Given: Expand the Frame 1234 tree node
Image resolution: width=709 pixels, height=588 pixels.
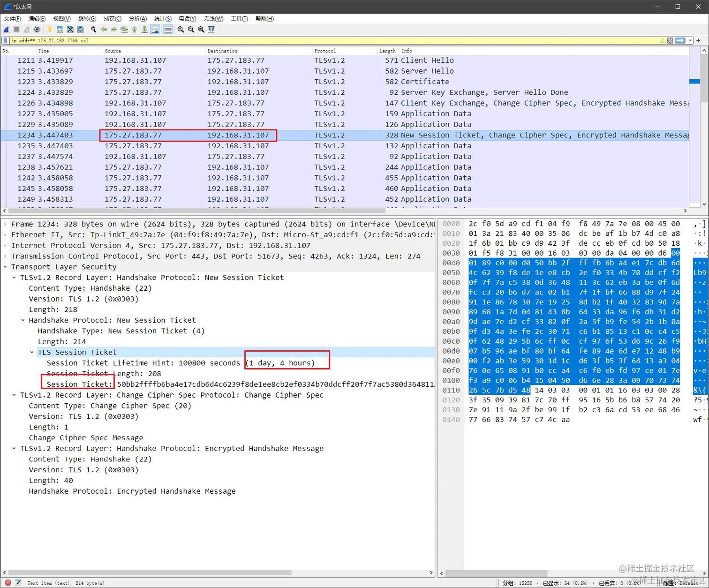Looking at the screenshot, I should point(5,224).
